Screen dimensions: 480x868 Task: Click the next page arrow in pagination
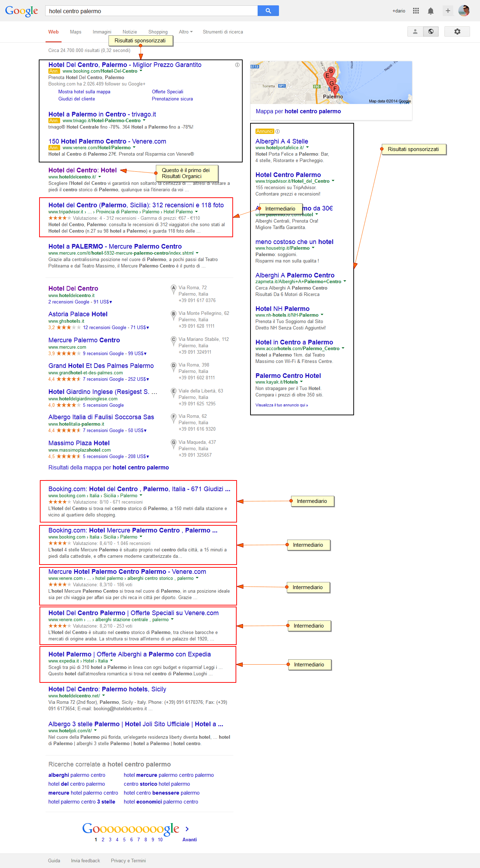[187, 829]
